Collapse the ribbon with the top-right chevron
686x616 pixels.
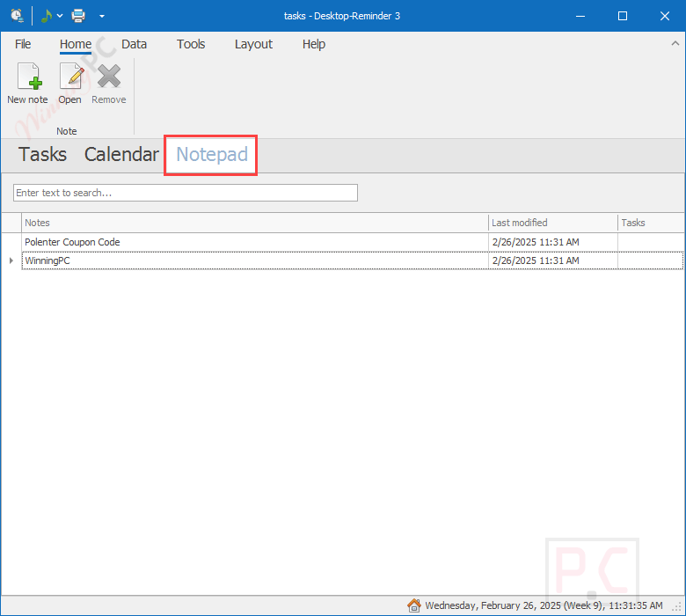tap(675, 43)
